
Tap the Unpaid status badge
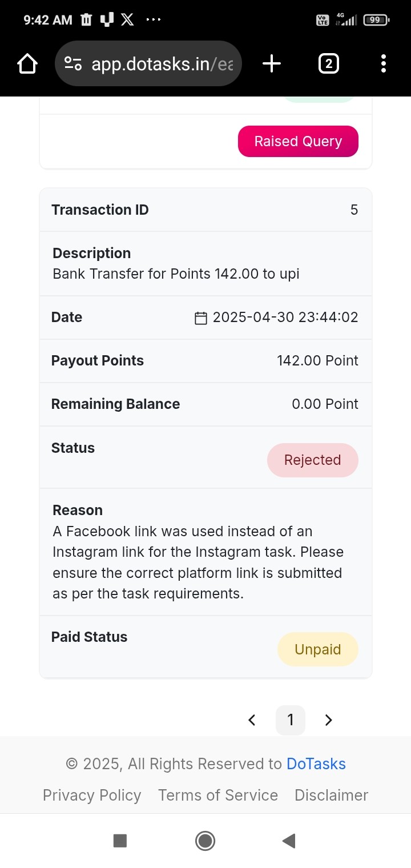[x=318, y=649]
